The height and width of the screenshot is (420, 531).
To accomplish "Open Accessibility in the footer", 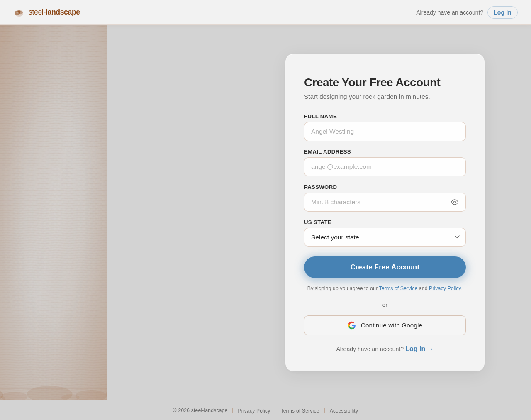I will pyautogui.click(x=344, y=410).
